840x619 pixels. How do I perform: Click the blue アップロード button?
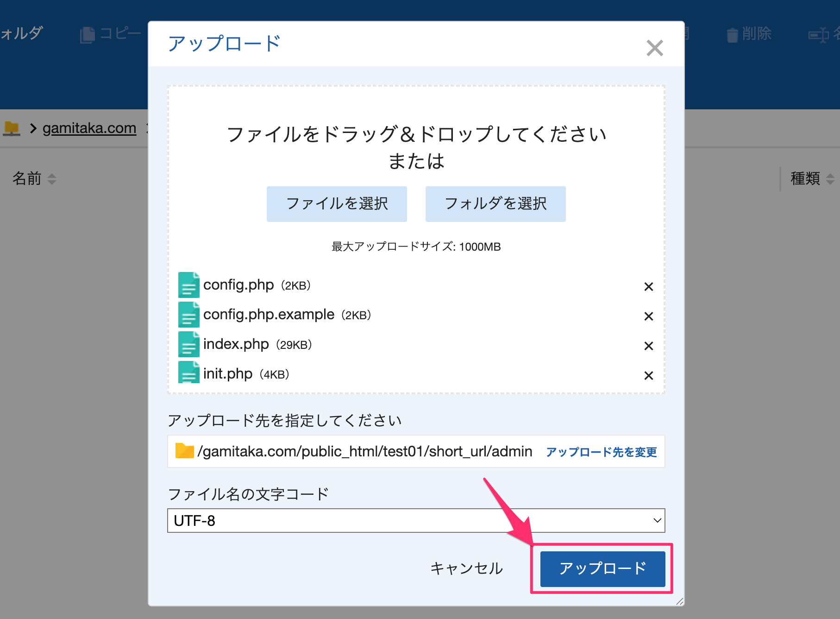602,568
